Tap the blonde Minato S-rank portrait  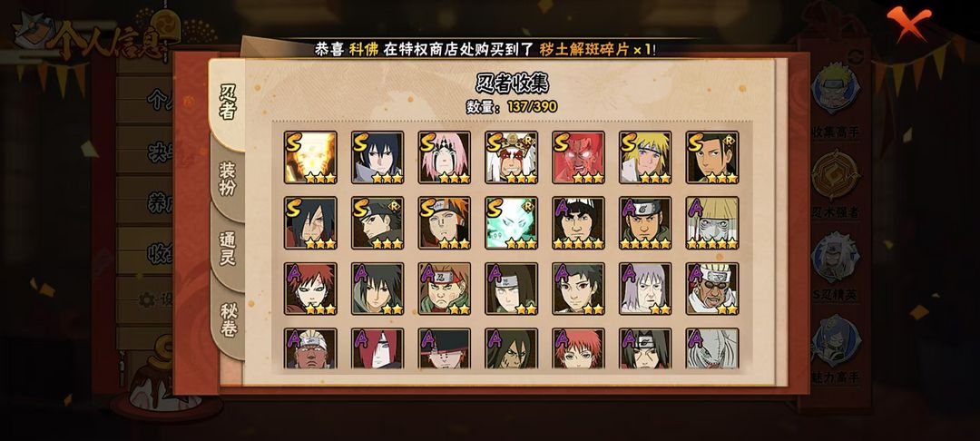click(x=646, y=157)
